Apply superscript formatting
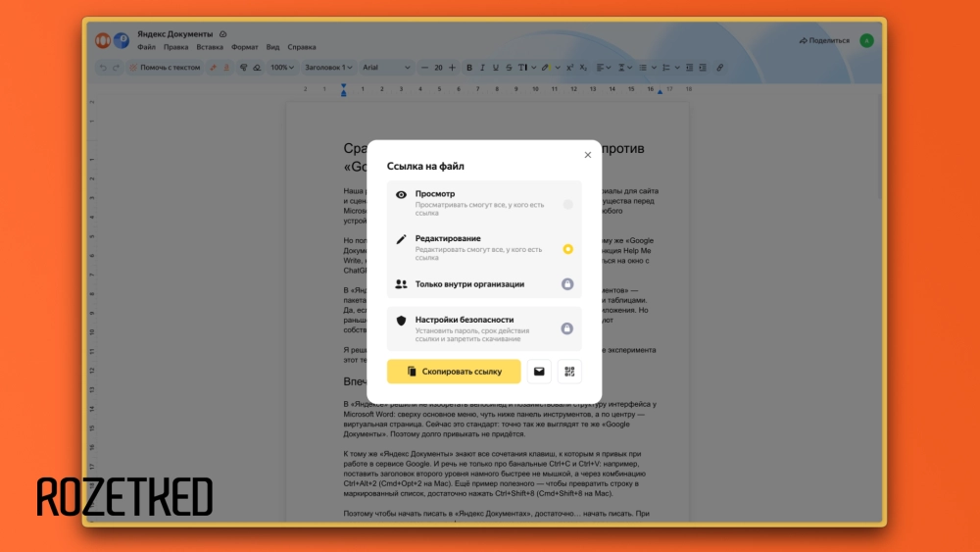This screenshot has width=980, height=552. click(x=570, y=68)
